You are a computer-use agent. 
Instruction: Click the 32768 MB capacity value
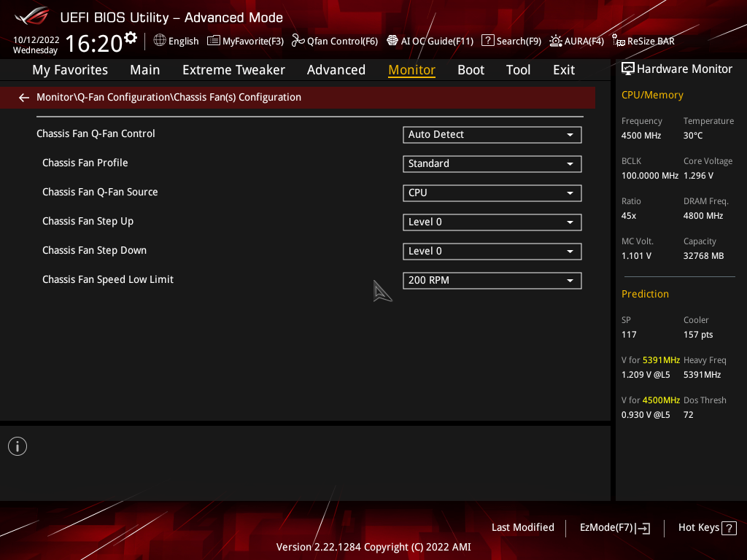704,256
